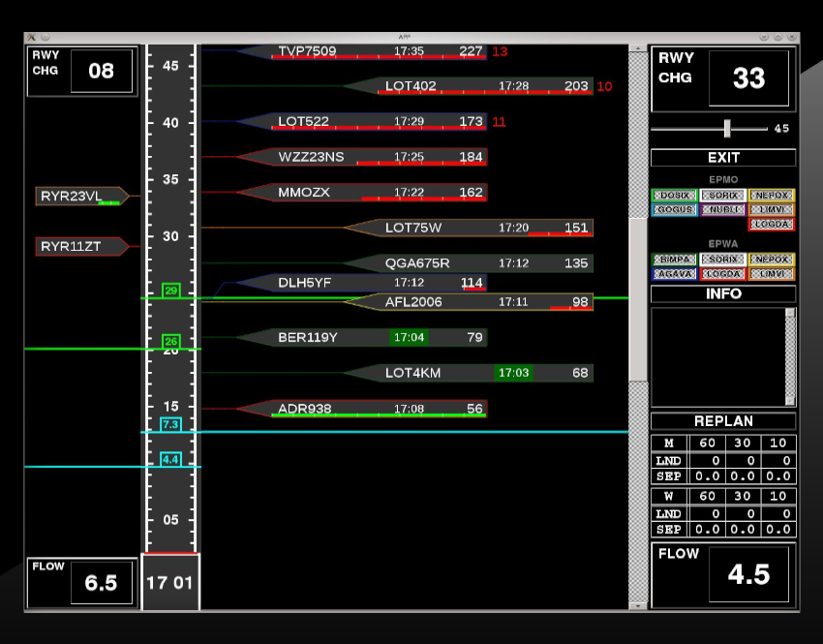Toggle the NUBLI waypoint filter
Image resolution: width=823 pixels, height=644 pixels.
pos(723,210)
